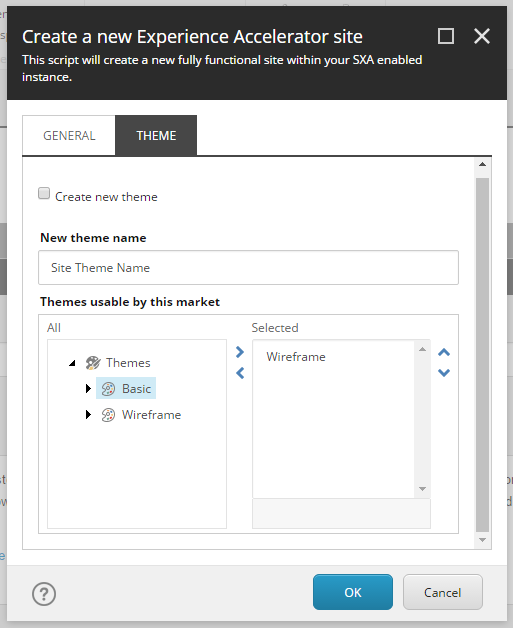Click dialog scrollbar down arrow

coord(483,540)
